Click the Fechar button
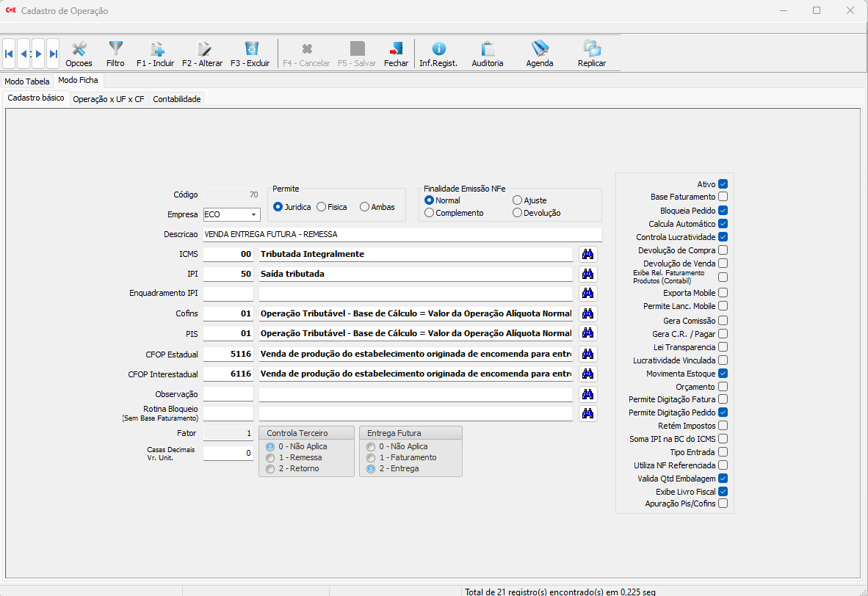 point(397,54)
